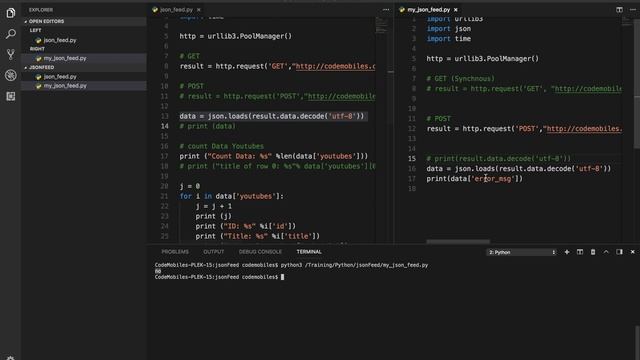
Task: Click the 'Count Data: %s' print line
Action: [273, 156]
